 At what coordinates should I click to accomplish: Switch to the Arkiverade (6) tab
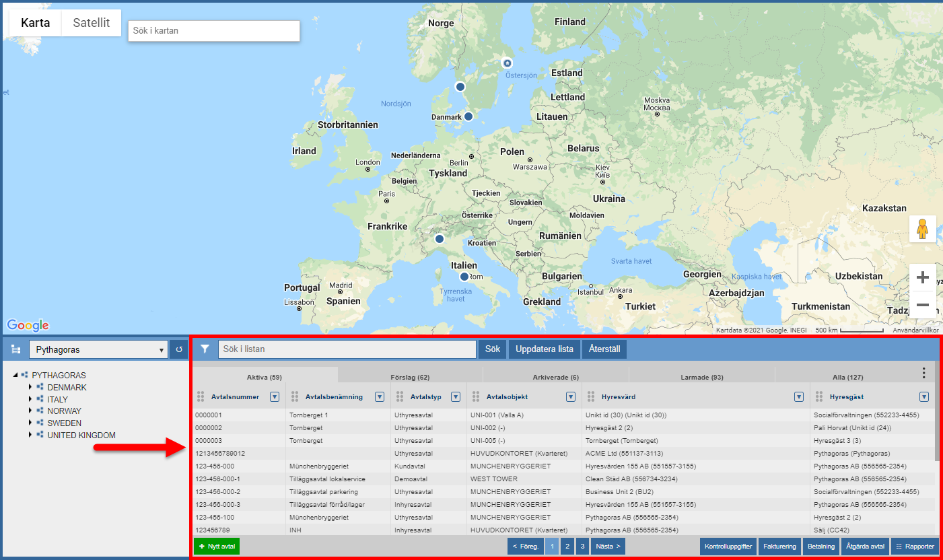[555, 378]
